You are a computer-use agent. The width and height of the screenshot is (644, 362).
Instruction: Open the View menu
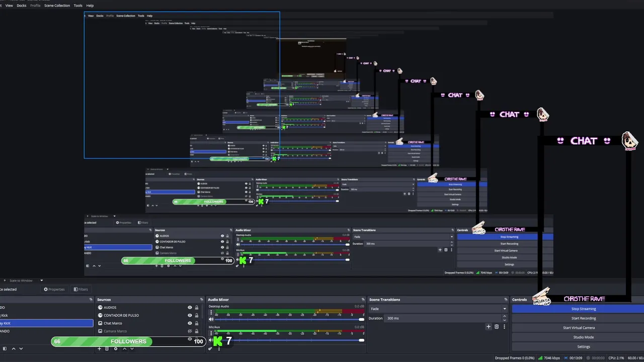pyautogui.click(x=9, y=6)
